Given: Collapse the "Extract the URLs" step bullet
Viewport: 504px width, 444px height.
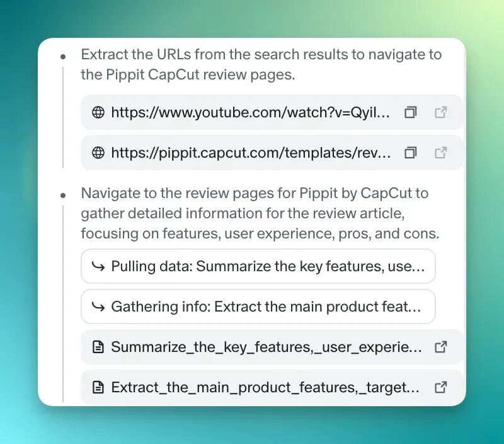Looking at the screenshot, I should click(63, 57).
